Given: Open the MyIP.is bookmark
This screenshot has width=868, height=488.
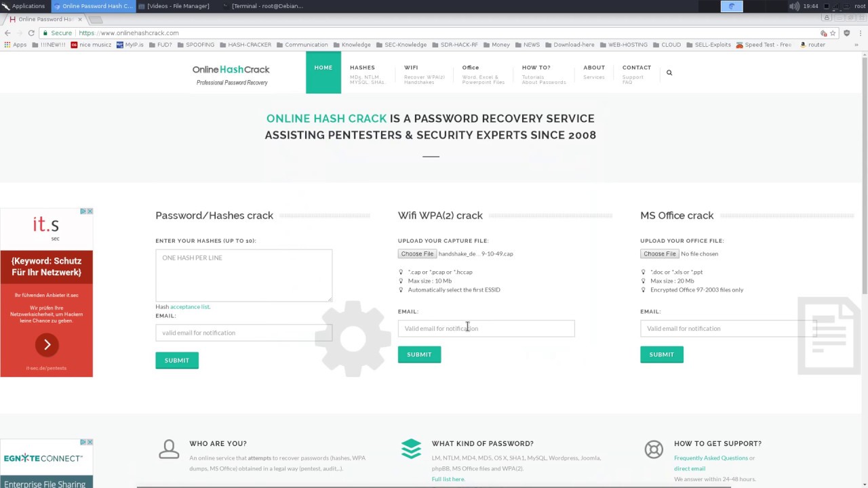Looking at the screenshot, I should click(x=130, y=45).
